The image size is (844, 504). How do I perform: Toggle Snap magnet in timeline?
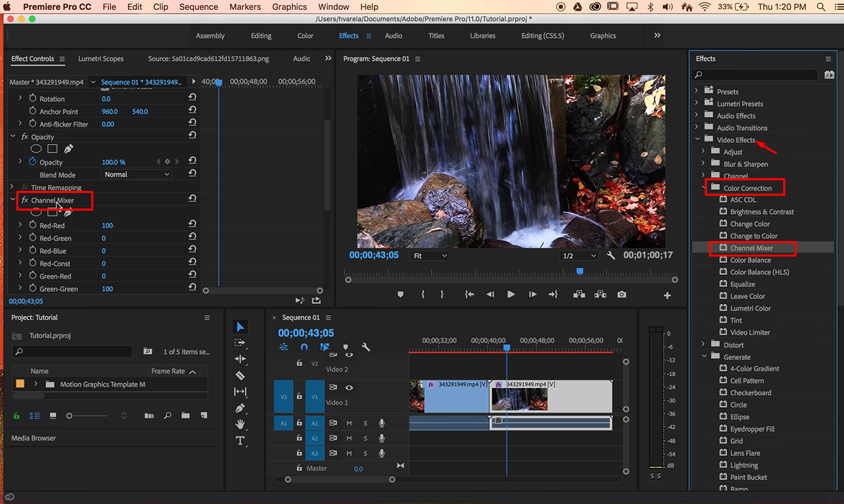click(x=304, y=347)
